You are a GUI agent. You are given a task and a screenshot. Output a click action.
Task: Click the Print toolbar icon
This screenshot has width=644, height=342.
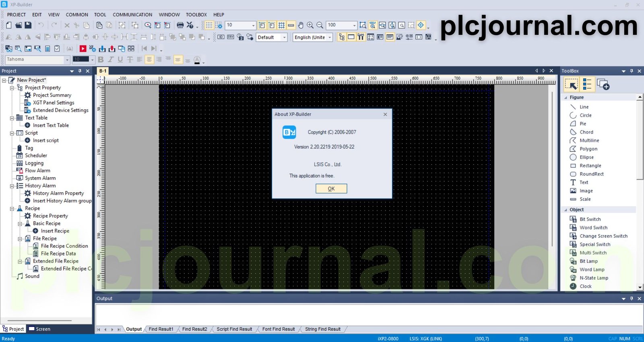coord(180,25)
